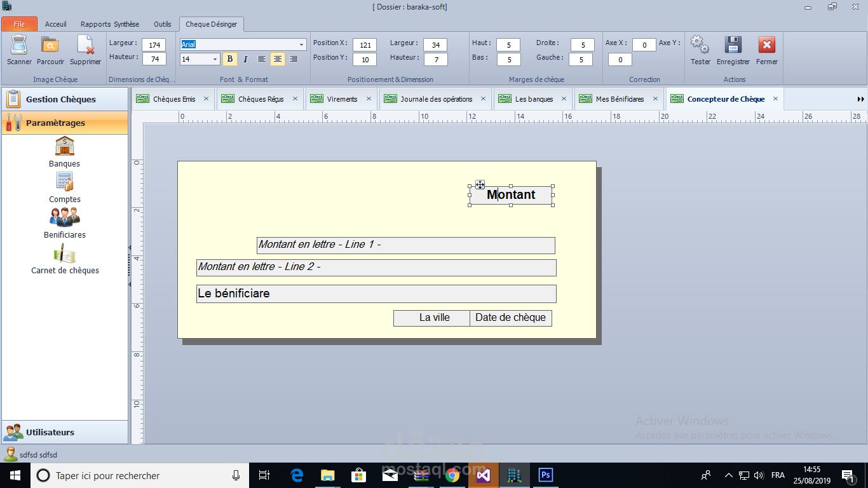
Task: Collapse sidebar using splitter arrows
Action: pos(130,266)
